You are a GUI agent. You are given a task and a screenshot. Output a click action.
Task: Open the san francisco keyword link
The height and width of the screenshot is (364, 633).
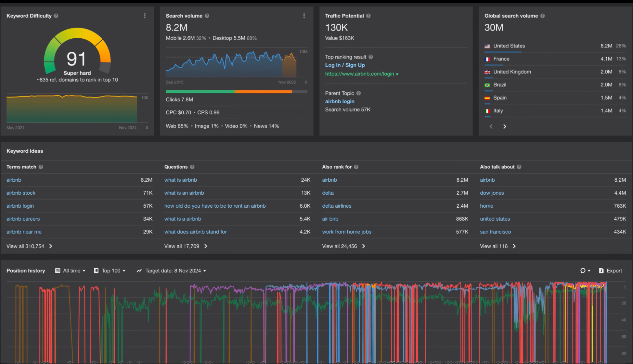495,232
